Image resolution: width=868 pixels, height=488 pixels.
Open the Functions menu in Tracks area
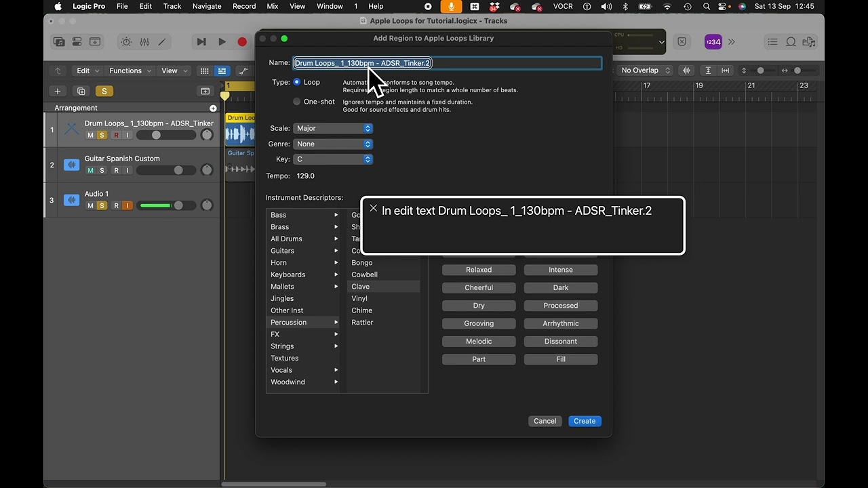(x=129, y=70)
